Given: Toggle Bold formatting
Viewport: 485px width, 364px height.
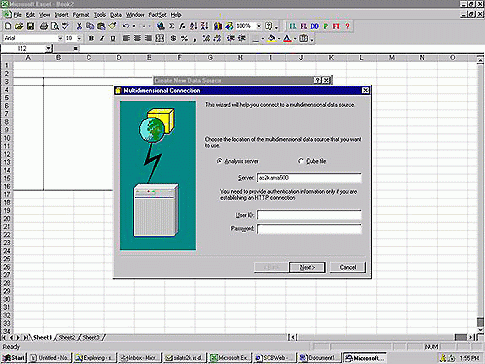Looking at the screenshot, I should point(91,38).
